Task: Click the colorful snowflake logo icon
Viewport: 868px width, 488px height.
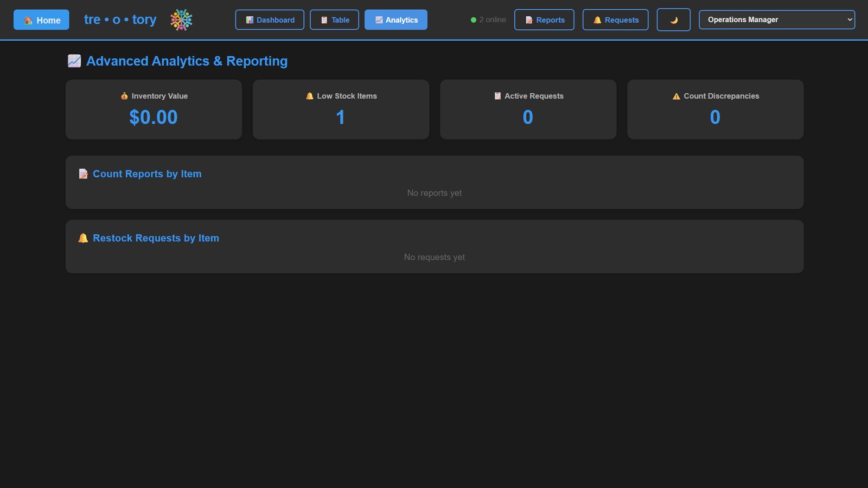Action: [x=181, y=20]
